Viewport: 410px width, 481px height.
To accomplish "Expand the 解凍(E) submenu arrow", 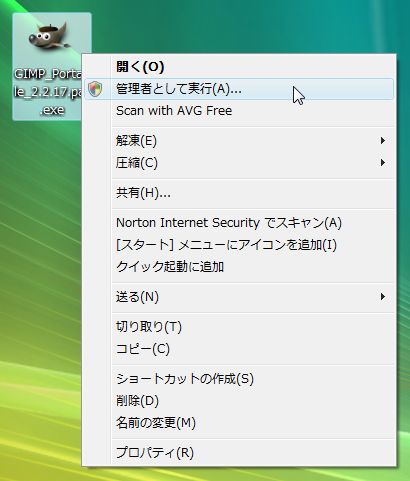I will 383,141.
